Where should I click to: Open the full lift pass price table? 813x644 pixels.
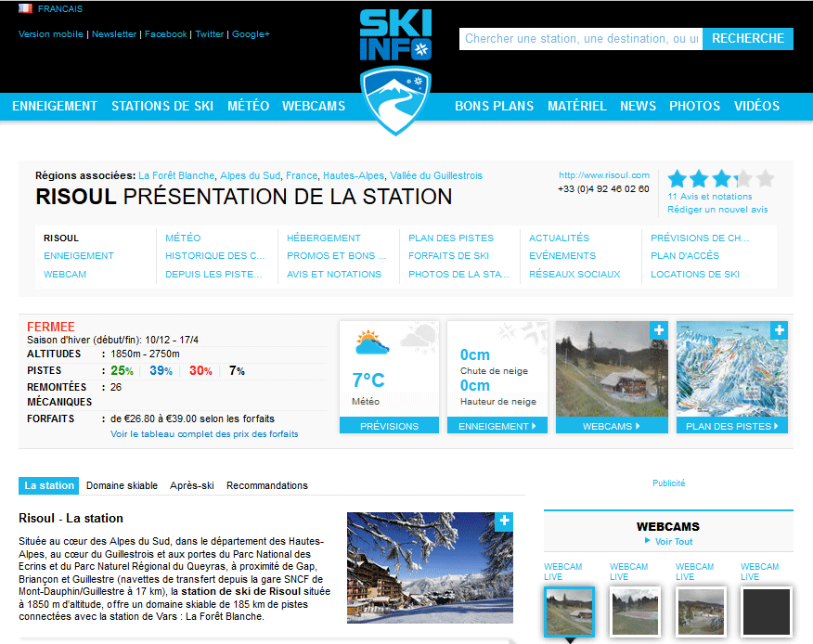tap(204, 434)
